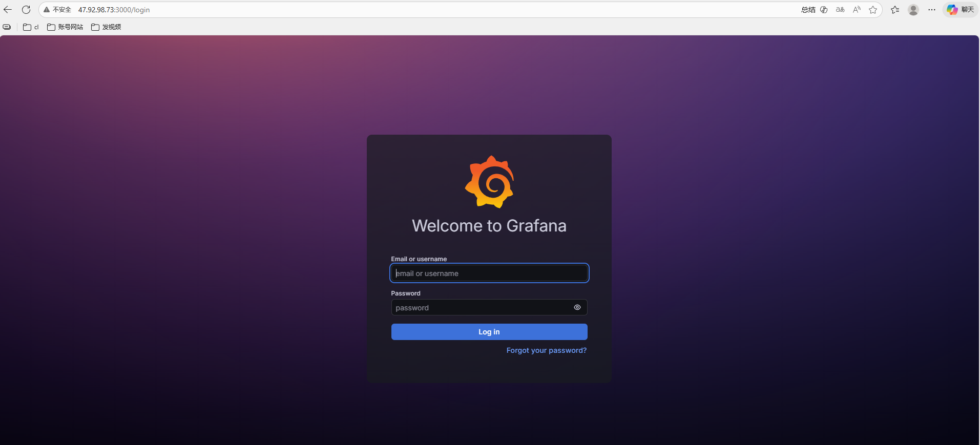Toggle password visibility eye icon
The height and width of the screenshot is (445, 980).
point(577,307)
